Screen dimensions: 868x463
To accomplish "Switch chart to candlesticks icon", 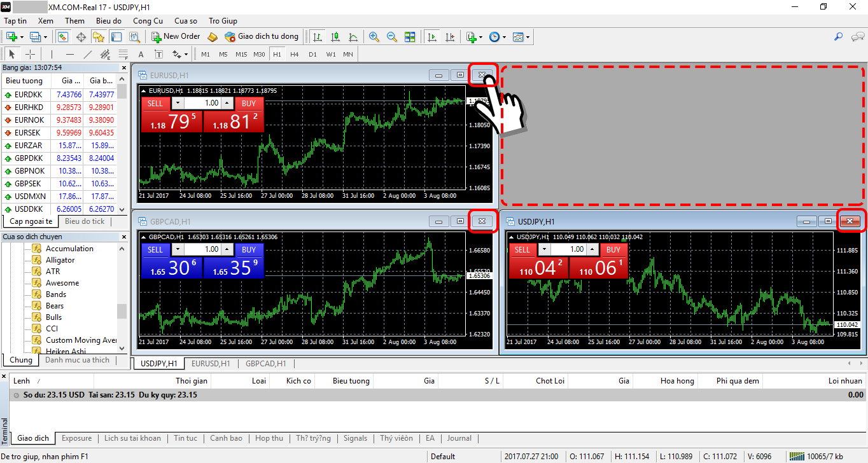I will 335,37.
